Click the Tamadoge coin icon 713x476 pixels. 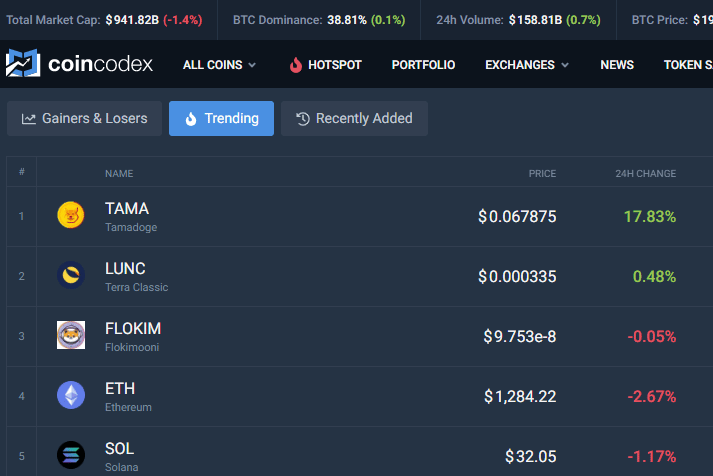(x=71, y=215)
